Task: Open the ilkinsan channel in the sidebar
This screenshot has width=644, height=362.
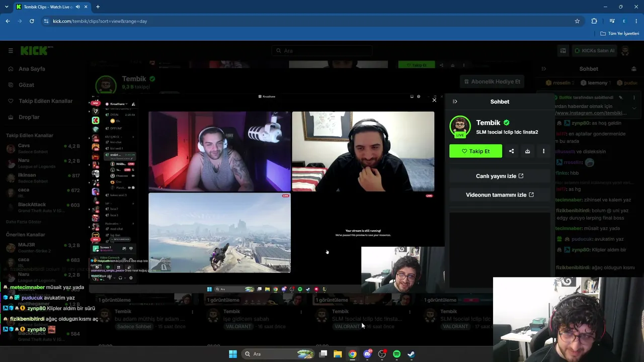Action: (43, 177)
